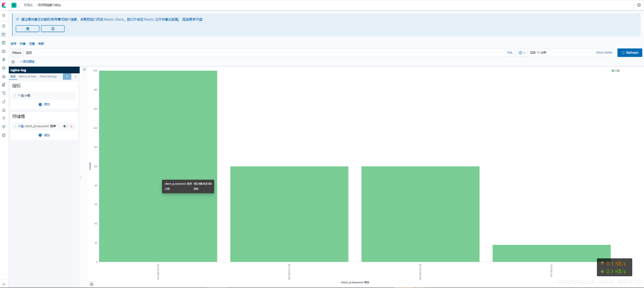Open Management gear icon in sidebar
The image size is (644, 288).
point(4,135)
